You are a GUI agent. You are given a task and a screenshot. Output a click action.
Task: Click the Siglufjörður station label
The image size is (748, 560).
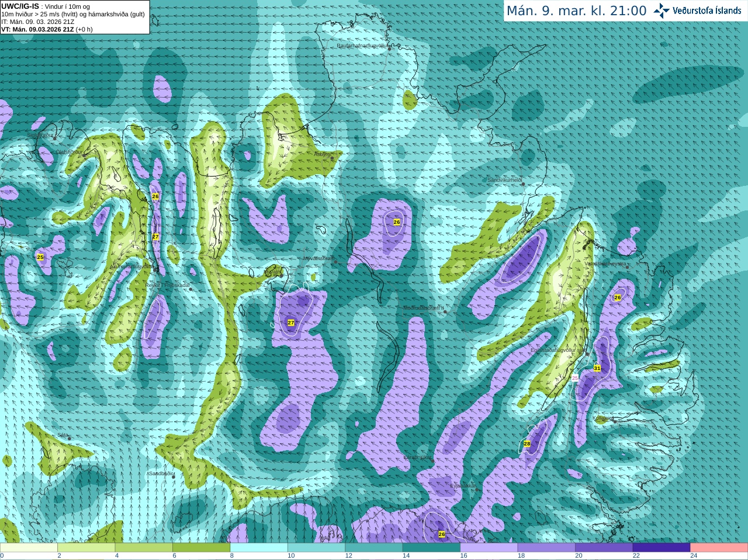[x=40, y=135]
